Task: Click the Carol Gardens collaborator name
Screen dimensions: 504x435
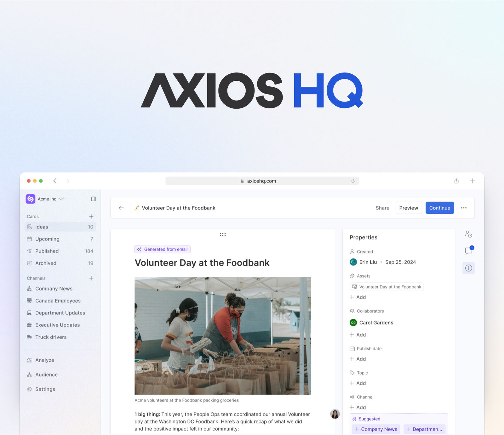Action: tap(376, 323)
